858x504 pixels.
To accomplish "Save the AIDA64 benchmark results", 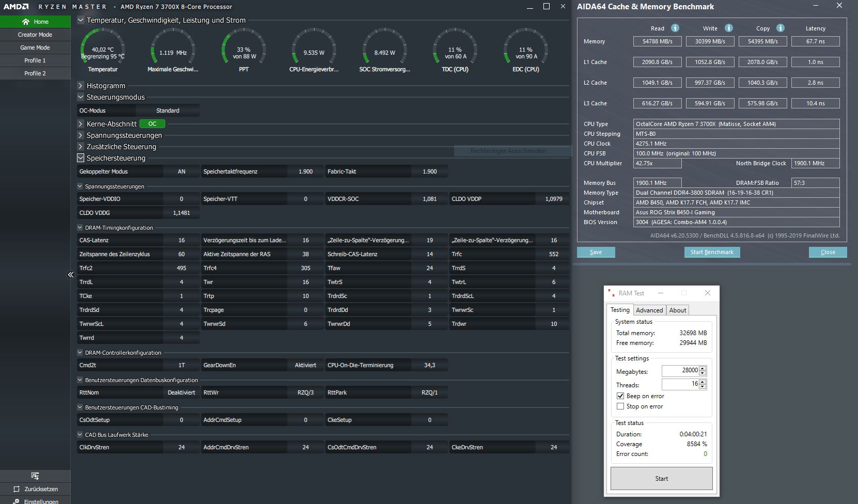I will (596, 252).
